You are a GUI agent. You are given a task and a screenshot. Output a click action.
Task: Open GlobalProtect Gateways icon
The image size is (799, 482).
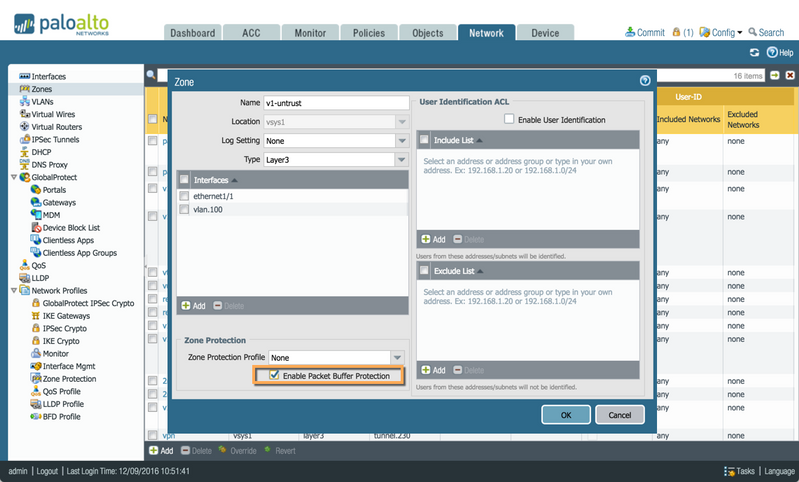[x=36, y=202]
